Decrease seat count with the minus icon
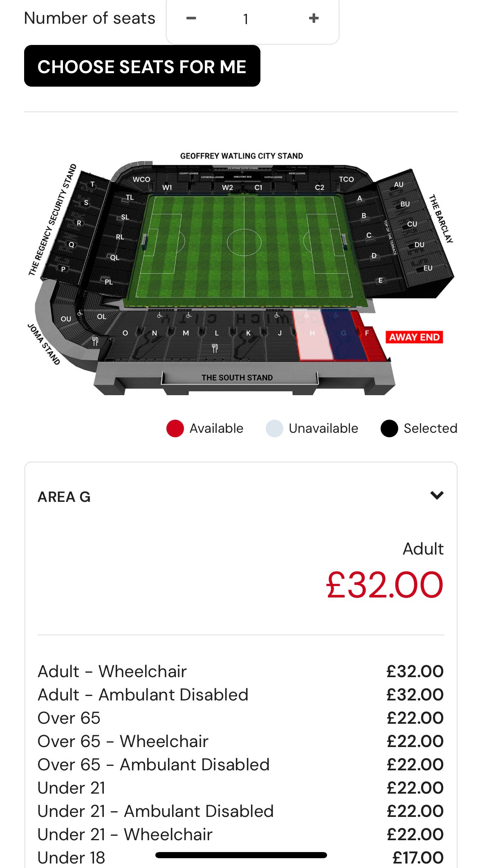Image resolution: width=482 pixels, height=868 pixels. click(x=191, y=18)
